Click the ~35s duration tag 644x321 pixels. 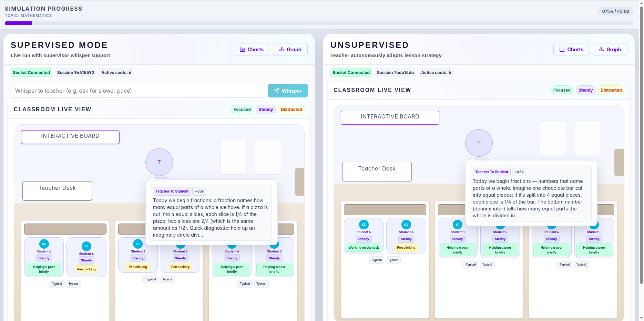pos(199,191)
